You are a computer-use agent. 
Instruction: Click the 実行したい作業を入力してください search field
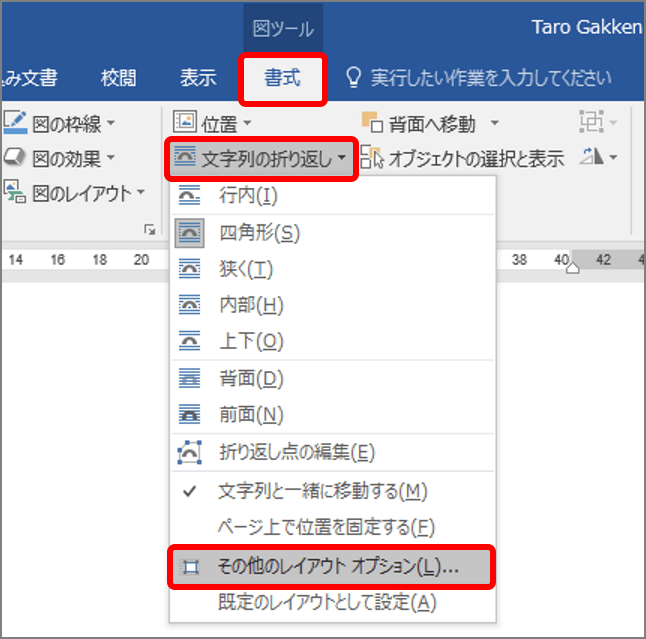click(x=491, y=78)
